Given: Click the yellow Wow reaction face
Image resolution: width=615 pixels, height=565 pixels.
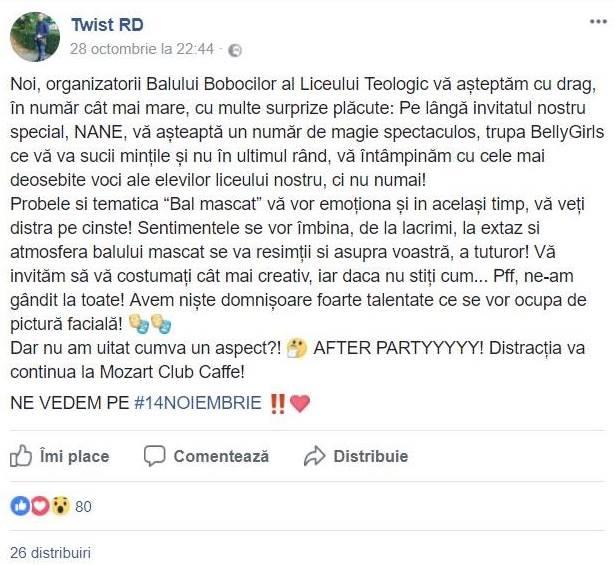Looking at the screenshot, I should pos(58,506).
